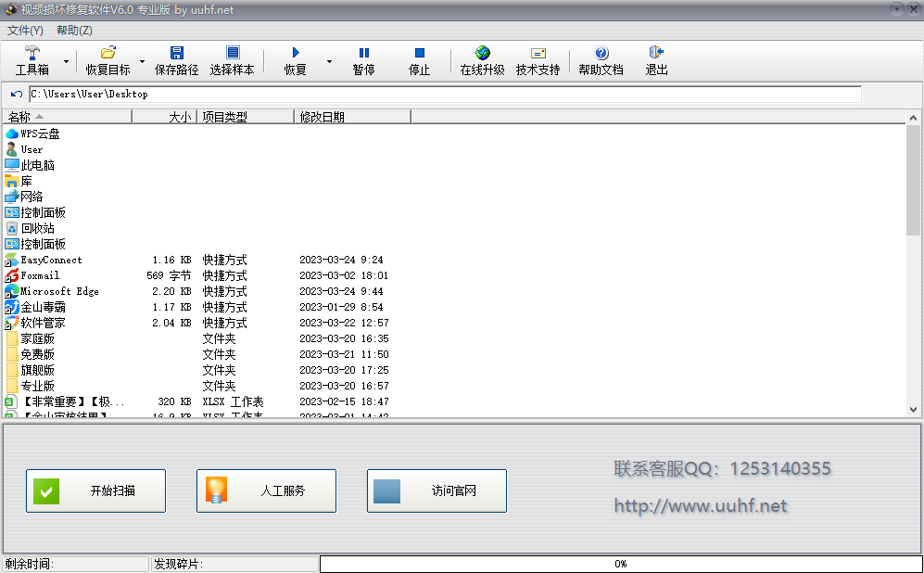The height and width of the screenshot is (573, 924).
Task: Select the 家庭版 folder
Action: pyautogui.click(x=30, y=338)
